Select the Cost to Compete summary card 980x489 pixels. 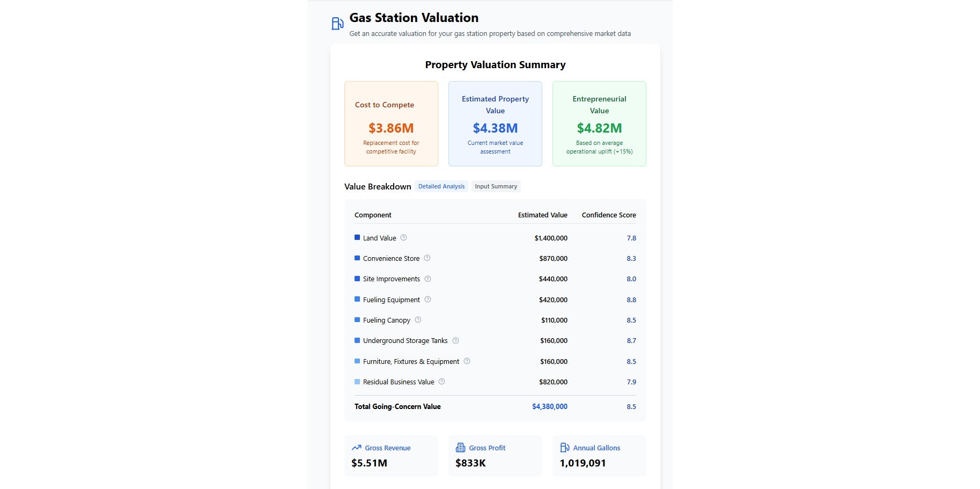point(391,123)
